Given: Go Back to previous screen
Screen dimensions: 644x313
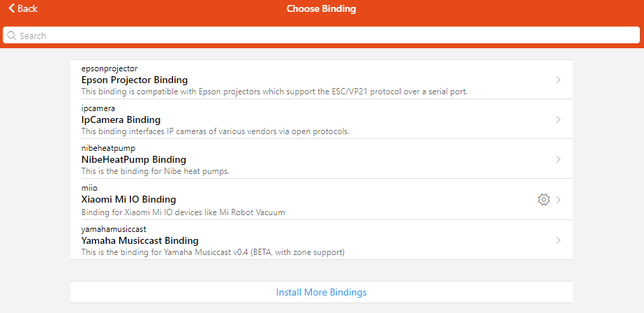Looking at the screenshot, I should pos(27,9).
